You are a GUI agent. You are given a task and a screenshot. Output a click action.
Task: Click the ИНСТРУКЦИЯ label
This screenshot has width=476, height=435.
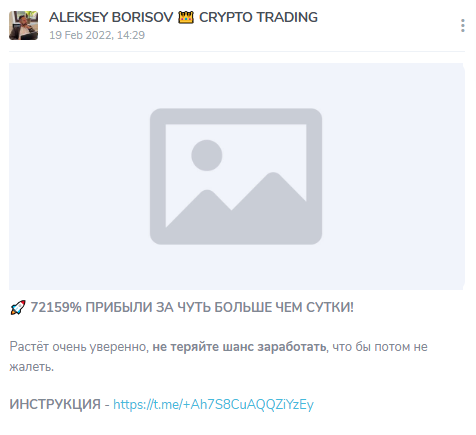click(x=55, y=404)
